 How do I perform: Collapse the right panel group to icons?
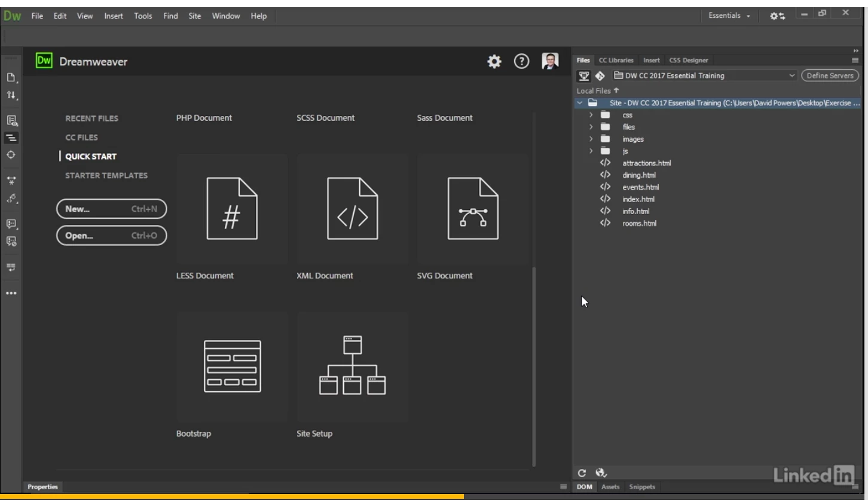[x=855, y=51]
